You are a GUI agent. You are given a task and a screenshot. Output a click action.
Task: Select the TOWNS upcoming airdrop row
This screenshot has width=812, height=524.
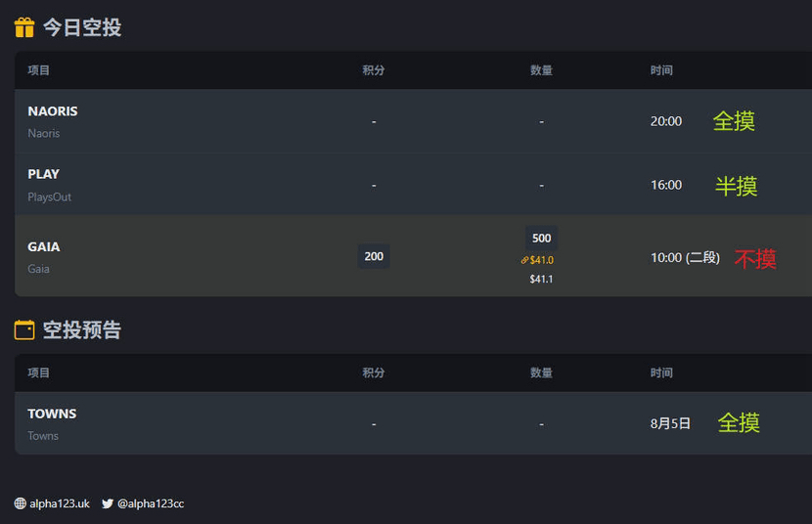(413, 423)
